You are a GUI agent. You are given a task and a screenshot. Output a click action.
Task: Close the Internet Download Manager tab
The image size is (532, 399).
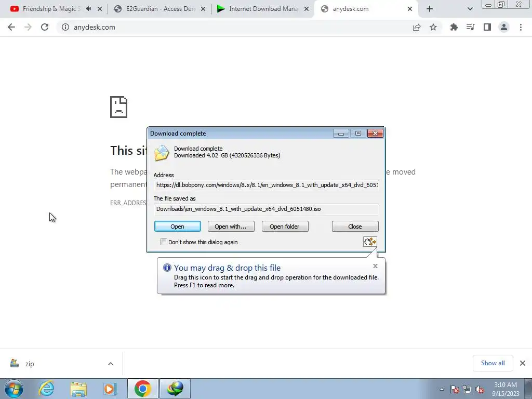(x=307, y=9)
